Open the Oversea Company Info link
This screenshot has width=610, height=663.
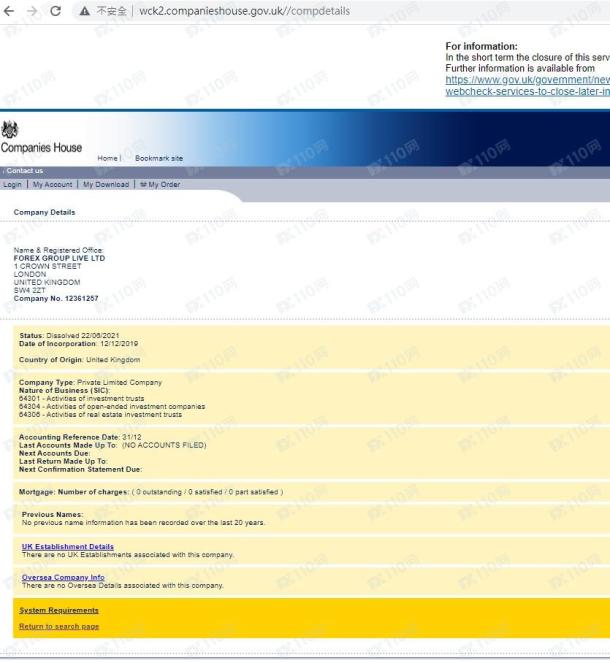coord(62,577)
